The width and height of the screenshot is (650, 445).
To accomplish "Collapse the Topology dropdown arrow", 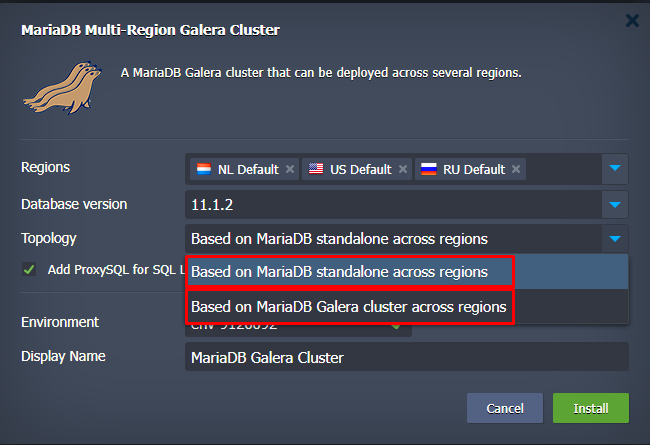I will pyautogui.click(x=616, y=239).
